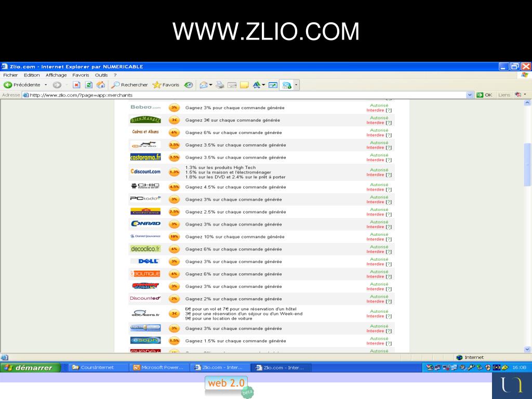Click the grey forward navigation arrow

(57, 85)
